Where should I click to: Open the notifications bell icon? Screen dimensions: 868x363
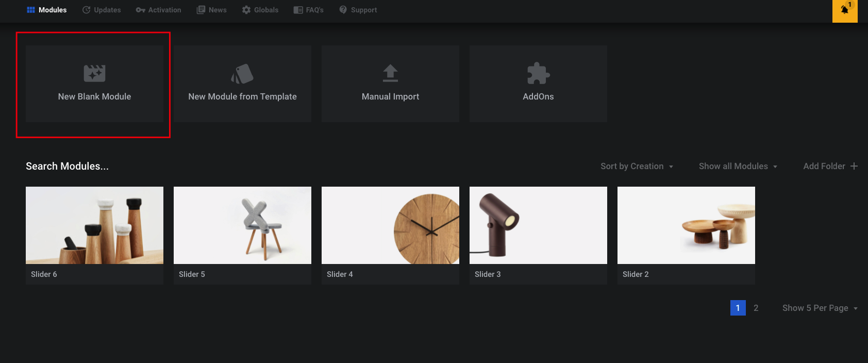point(845,10)
